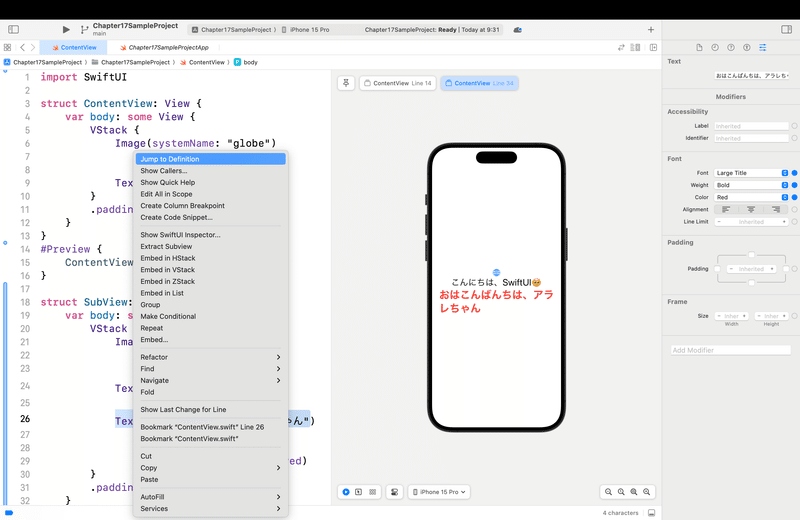Go forward in editor history
The width and height of the screenshot is (800, 520).
point(33,47)
